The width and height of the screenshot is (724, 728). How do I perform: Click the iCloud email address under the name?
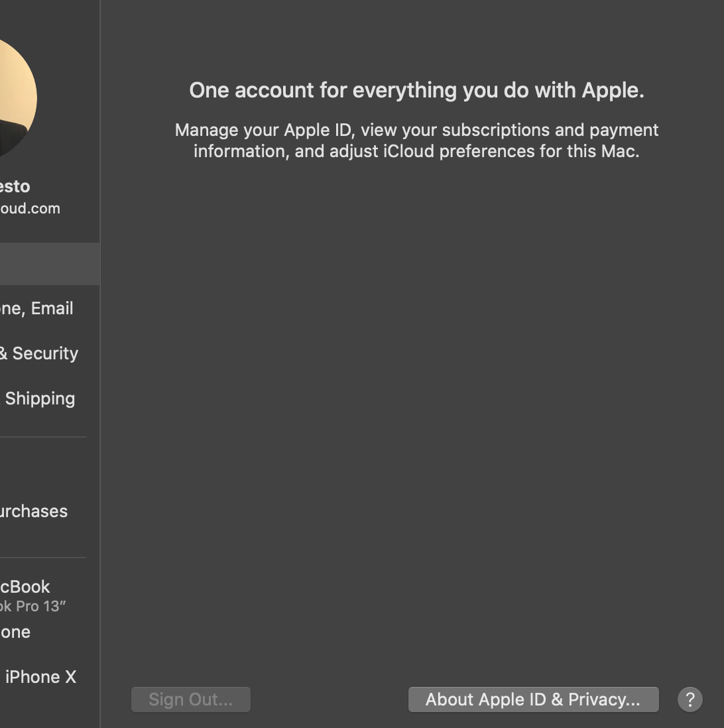coord(30,208)
